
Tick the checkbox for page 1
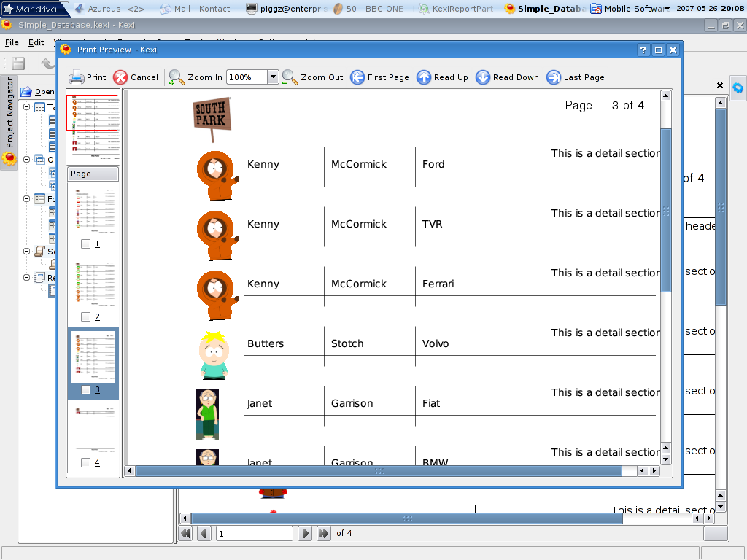pyautogui.click(x=86, y=244)
